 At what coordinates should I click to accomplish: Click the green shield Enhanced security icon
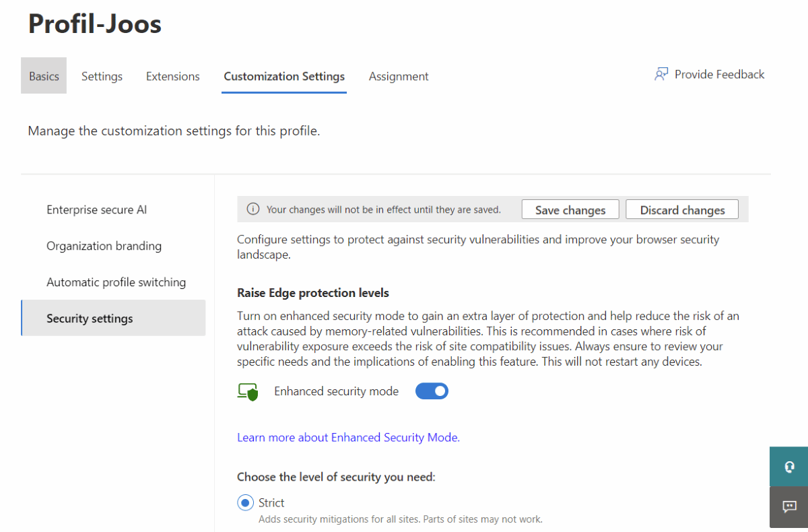[248, 392]
